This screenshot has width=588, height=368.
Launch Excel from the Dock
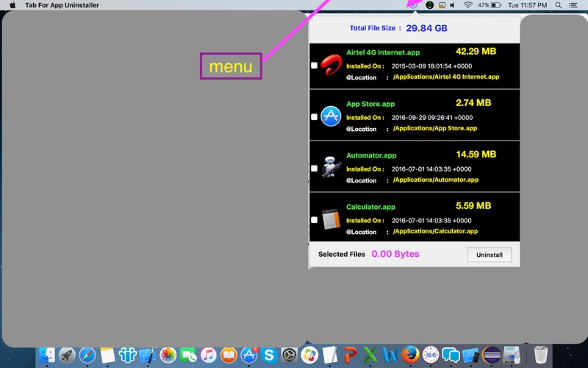tap(370, 355)
